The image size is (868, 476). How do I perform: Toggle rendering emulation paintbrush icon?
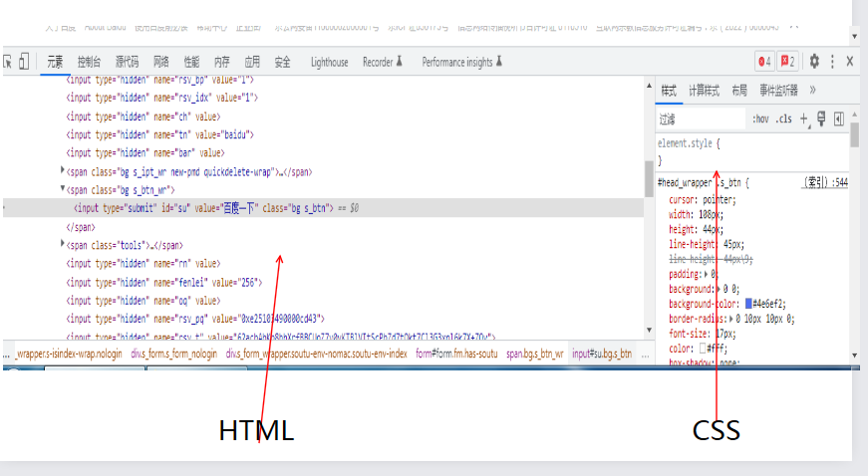[x=821, y=119]
